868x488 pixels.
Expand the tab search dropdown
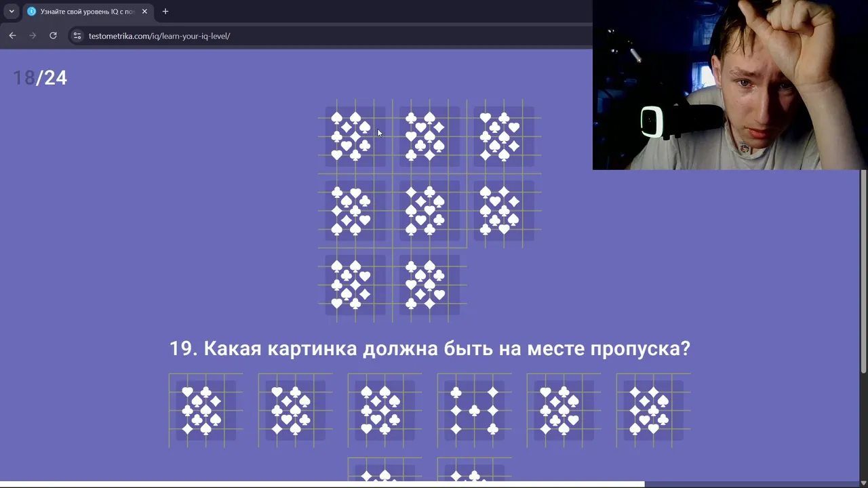click(12, 12)
